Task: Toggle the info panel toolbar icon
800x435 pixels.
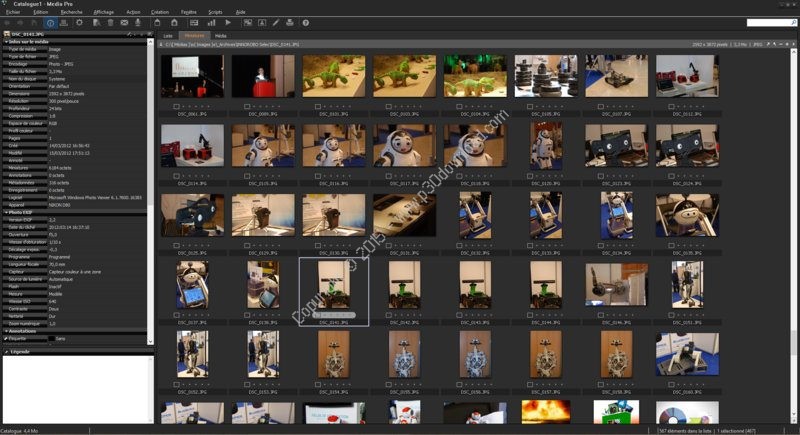Action: [x=50, y=23]
